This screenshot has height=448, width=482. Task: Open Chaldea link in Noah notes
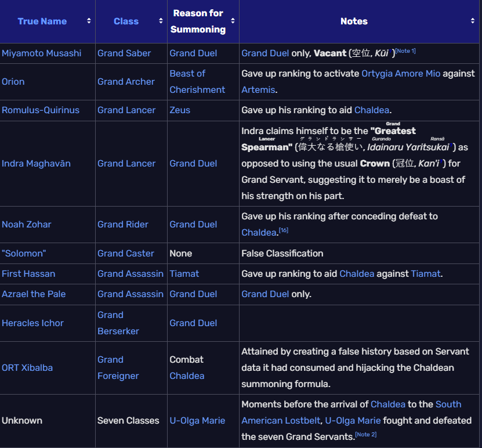tap(259, 233)
